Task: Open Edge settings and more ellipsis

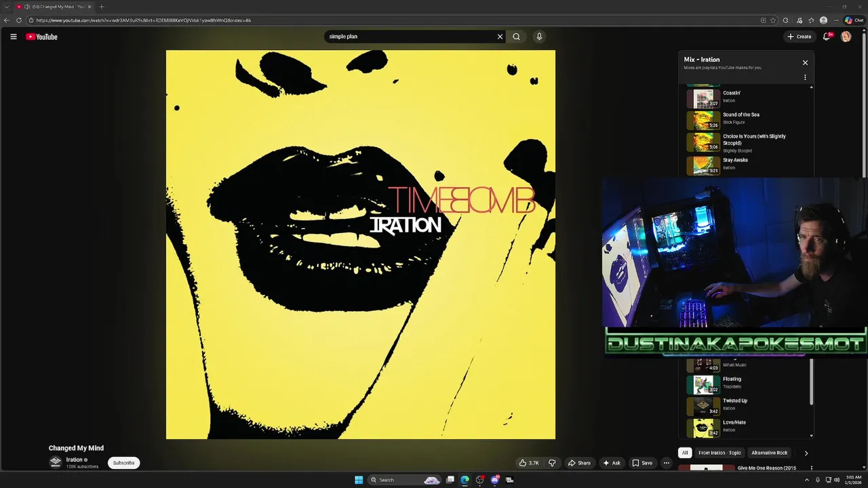Action: [x=835, y=20]
